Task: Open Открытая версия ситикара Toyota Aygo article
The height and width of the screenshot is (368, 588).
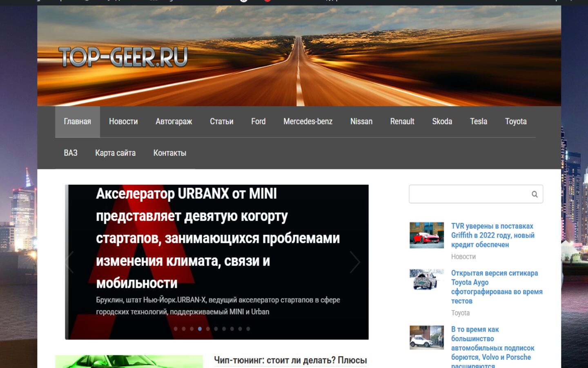Action: click(x=497, y=287)
